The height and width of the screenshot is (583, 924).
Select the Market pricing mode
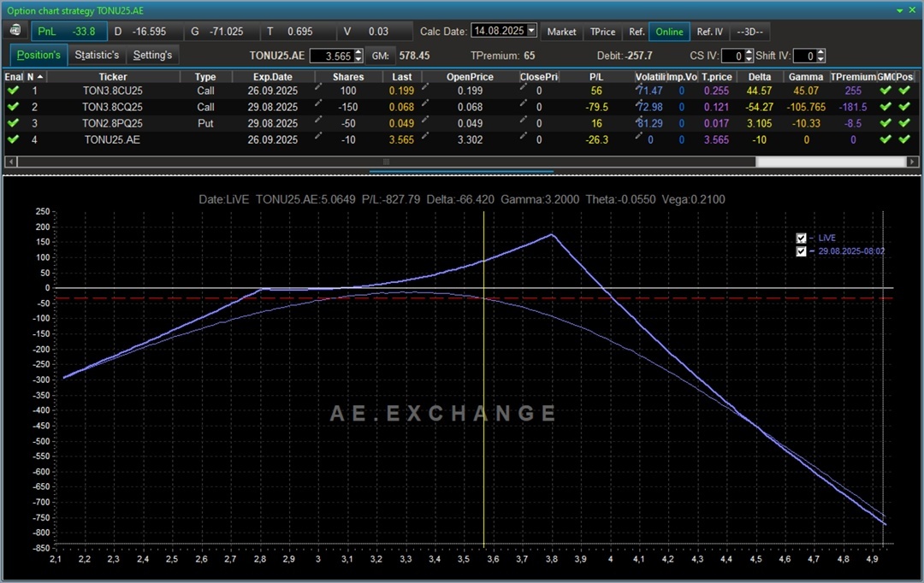(561, 32)
